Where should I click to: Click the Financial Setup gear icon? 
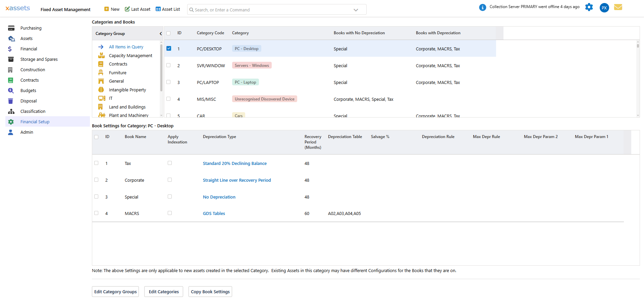(x=11, y=122)
